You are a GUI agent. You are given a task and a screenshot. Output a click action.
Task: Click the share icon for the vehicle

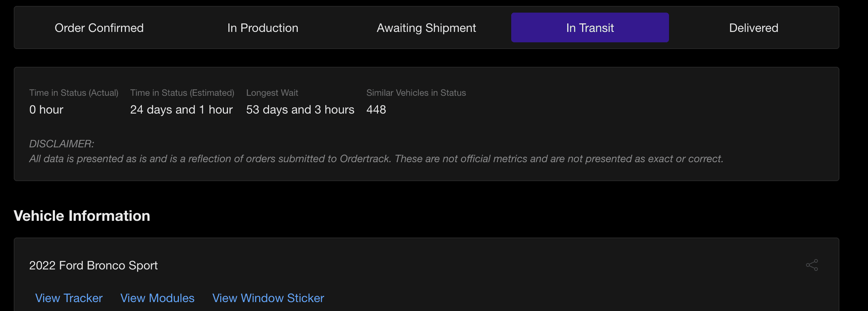click(812, 265)
